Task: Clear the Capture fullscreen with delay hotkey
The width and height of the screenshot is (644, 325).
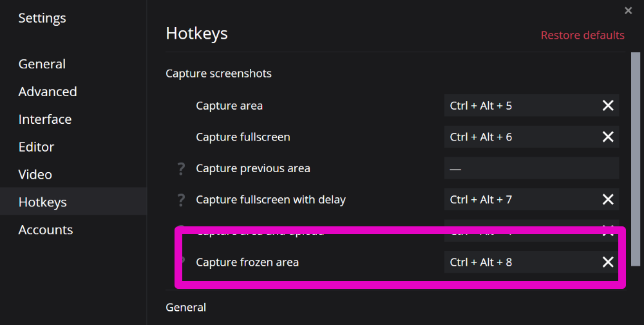Action: (x=607, y=200)
